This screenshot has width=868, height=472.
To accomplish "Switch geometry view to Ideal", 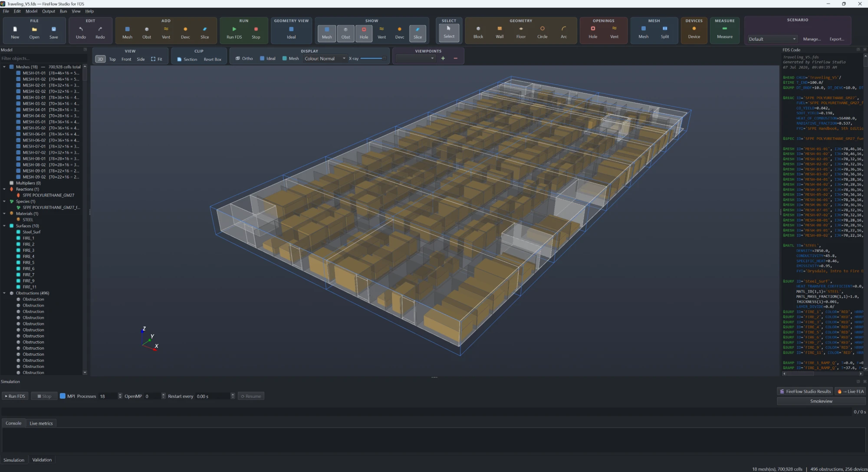I will point(291,32).
